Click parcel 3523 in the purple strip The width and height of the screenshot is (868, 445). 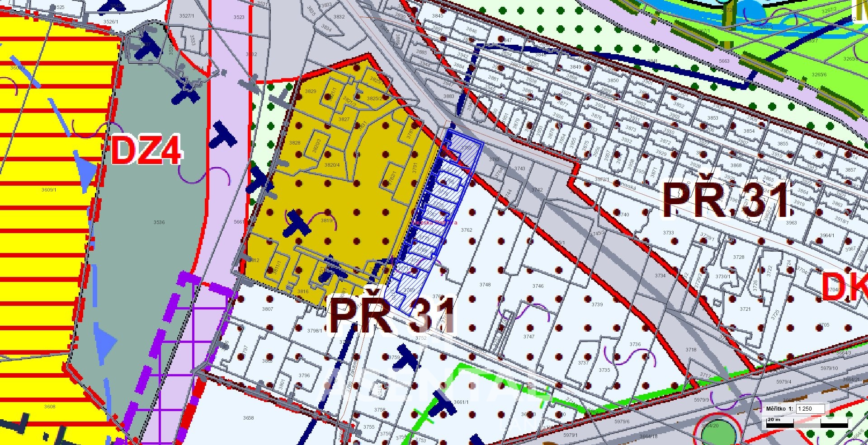[x=239, y=17]
